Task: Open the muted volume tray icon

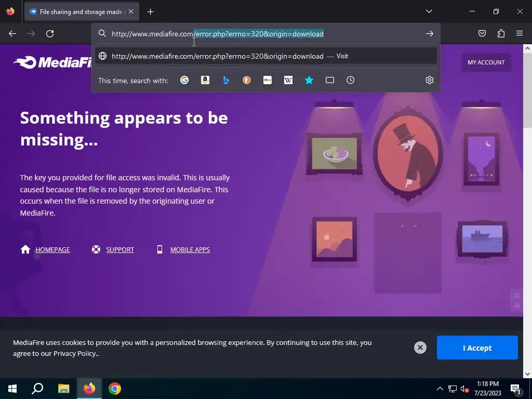Action: coord(464,389)
